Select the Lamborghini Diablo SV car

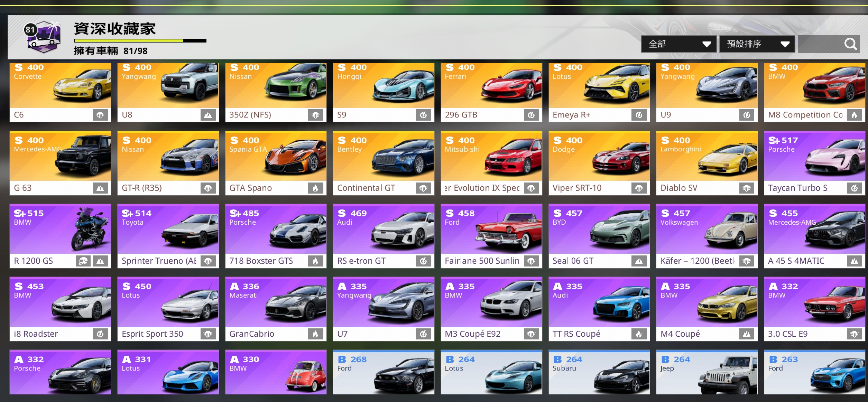pyautogui.click(x=707, y=163)
